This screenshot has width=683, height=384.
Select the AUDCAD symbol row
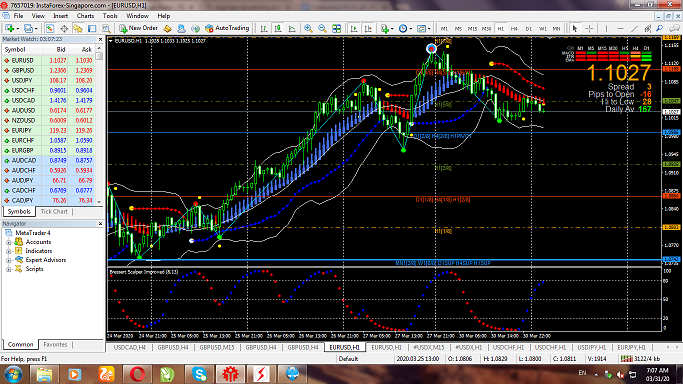(48, 161)
